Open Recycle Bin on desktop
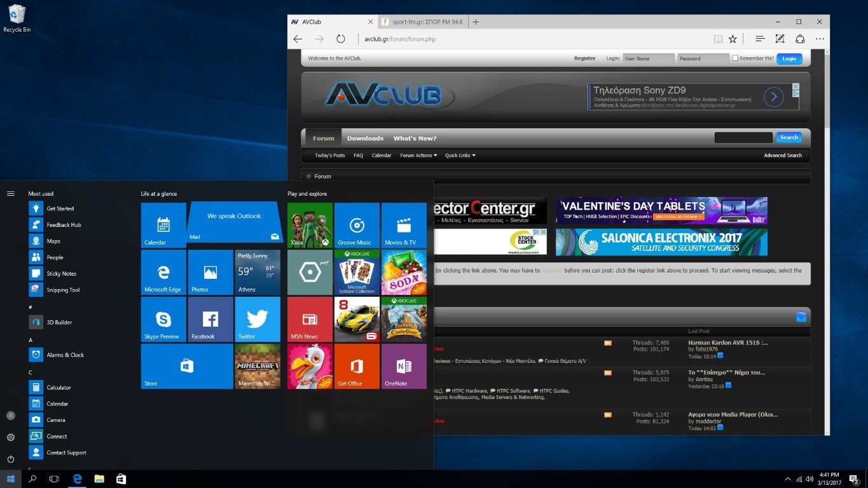868x488 pixels. tap(17, 18)
